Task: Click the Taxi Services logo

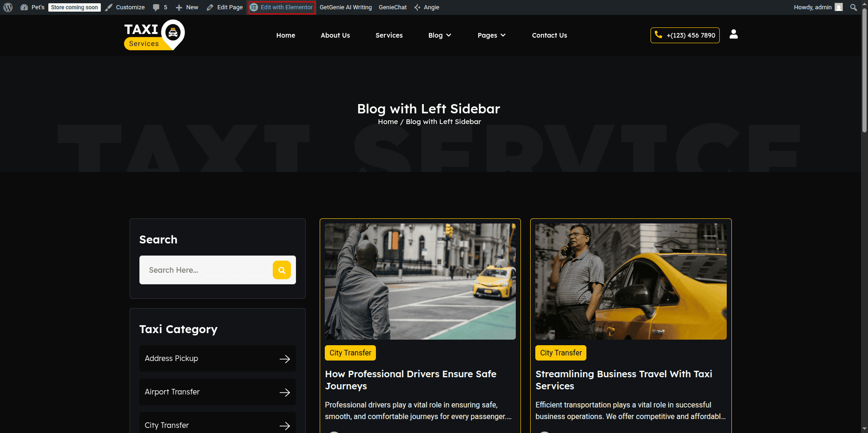Action: pos(154,35)
